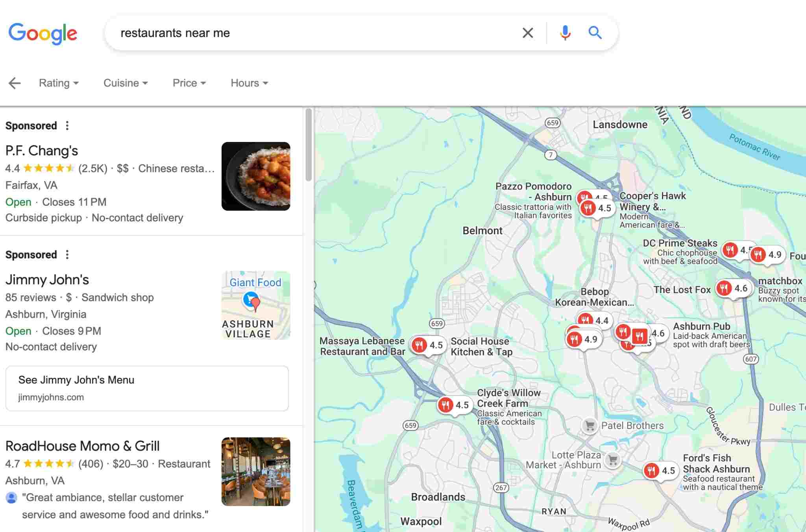
Task: Open the Hours filter dropdown
Action: pos(250,83)
